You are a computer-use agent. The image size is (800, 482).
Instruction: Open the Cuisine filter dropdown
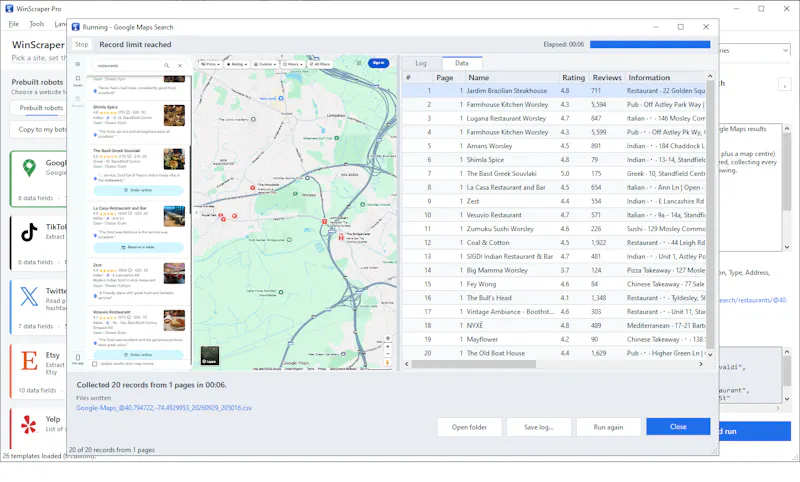coord(265,64)
